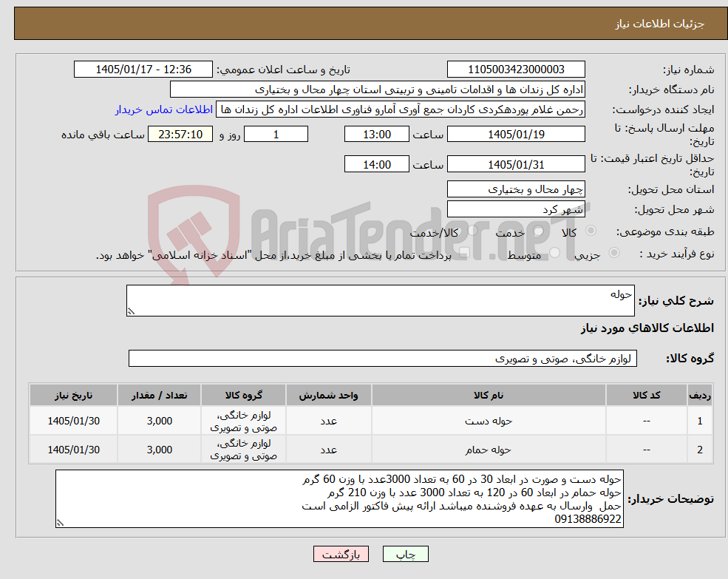Screen dimensions: 728x579
Task: Click the delivery province field چهار محال و بختیاری
Action: [x=516, y=189]
